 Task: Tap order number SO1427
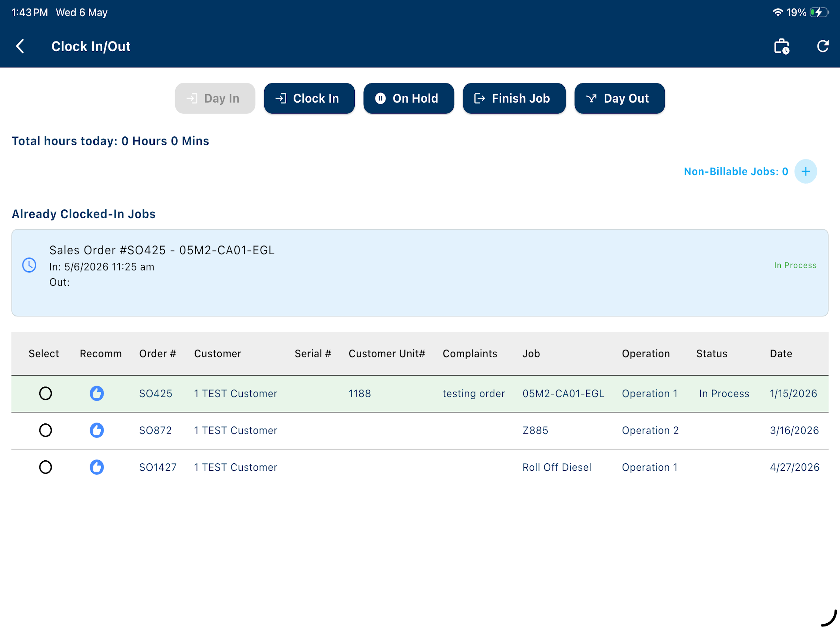coord(158,467)
